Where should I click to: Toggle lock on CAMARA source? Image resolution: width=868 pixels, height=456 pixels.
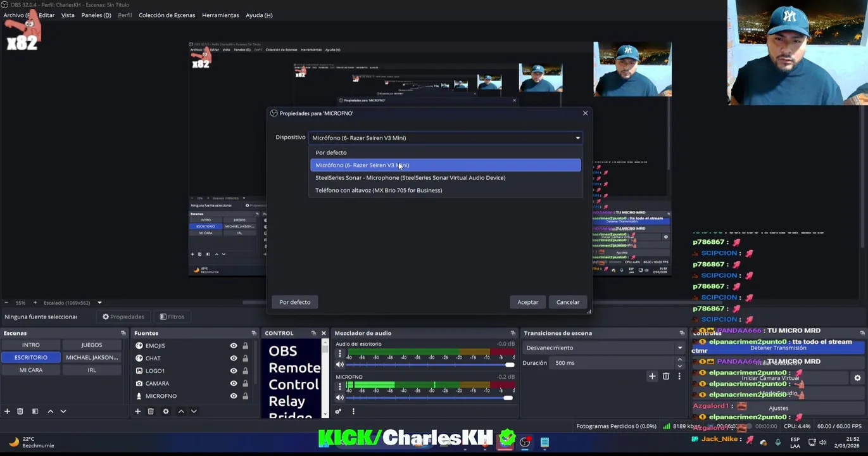[245, 384]
